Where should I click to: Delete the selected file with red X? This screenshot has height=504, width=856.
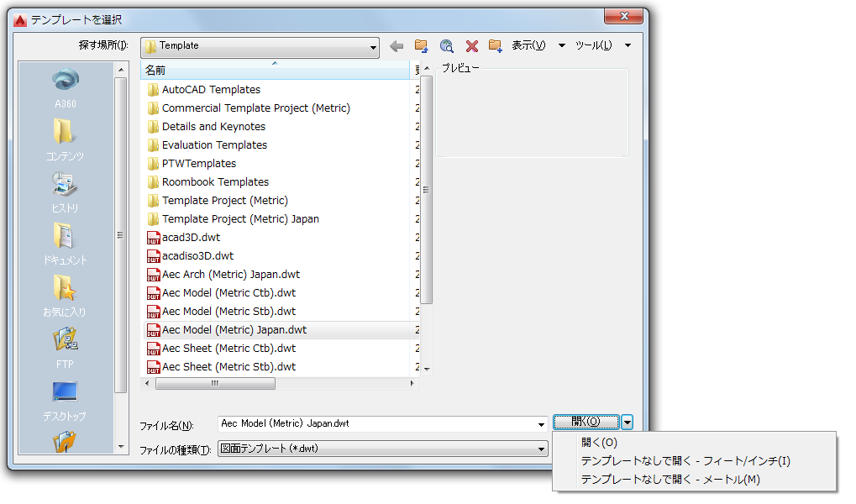pos(471,46)
